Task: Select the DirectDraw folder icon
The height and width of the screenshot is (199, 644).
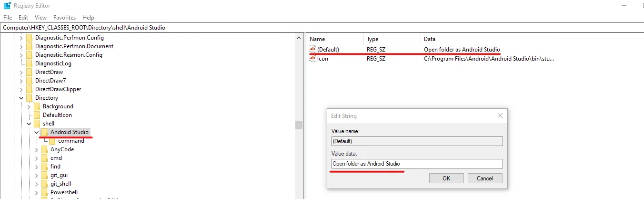Action: click(29, 72)
